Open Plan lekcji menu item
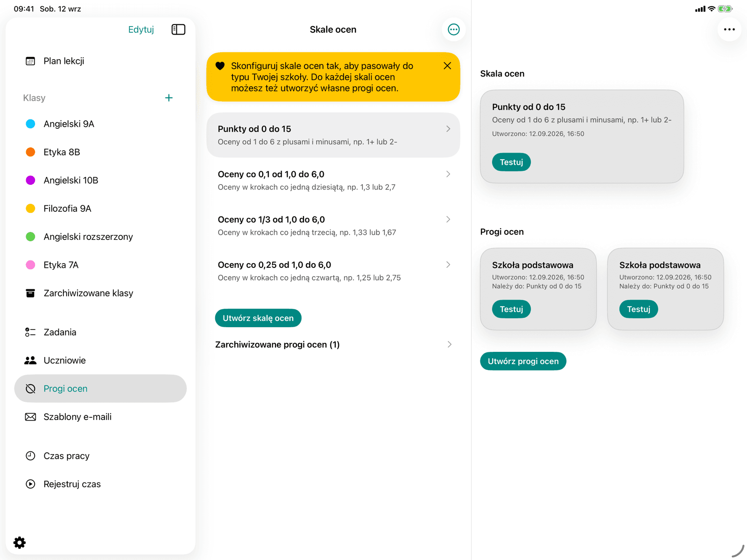Screen dimensions: 747x560 click(100, 61)
